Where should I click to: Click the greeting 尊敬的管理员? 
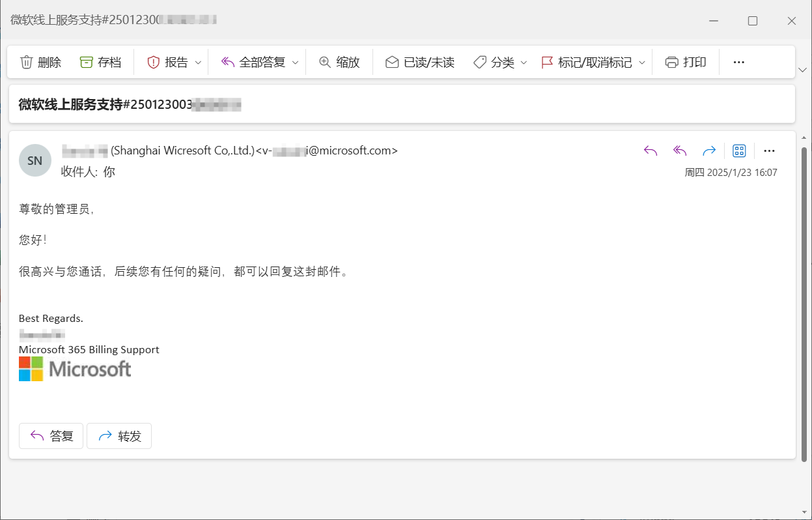point(56,209)
